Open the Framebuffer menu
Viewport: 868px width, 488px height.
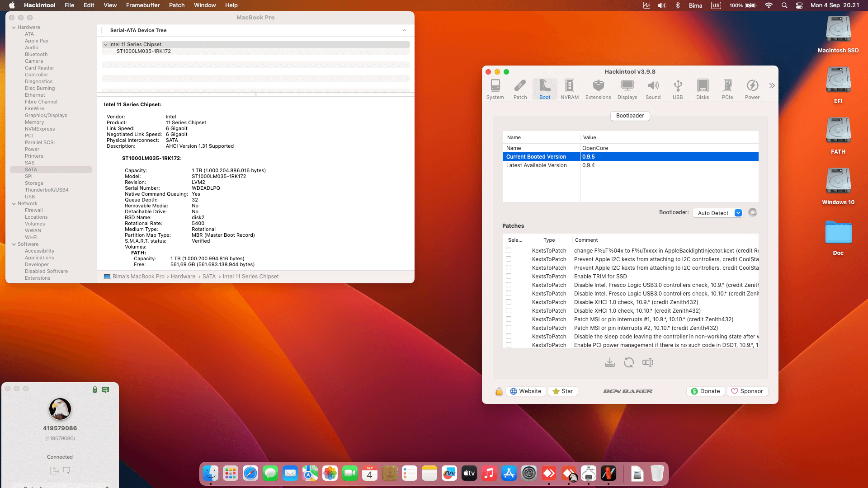pyautogui.click(x=142, y=5)
